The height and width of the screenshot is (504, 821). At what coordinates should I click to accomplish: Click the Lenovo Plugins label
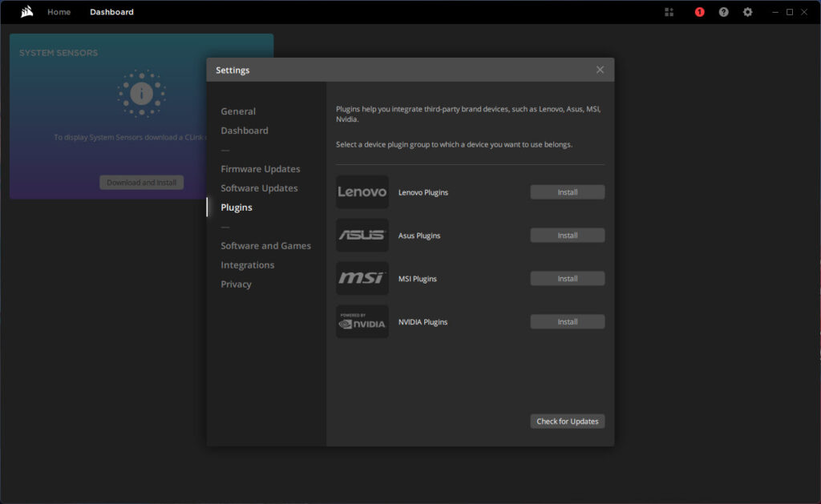click(423, 192)
